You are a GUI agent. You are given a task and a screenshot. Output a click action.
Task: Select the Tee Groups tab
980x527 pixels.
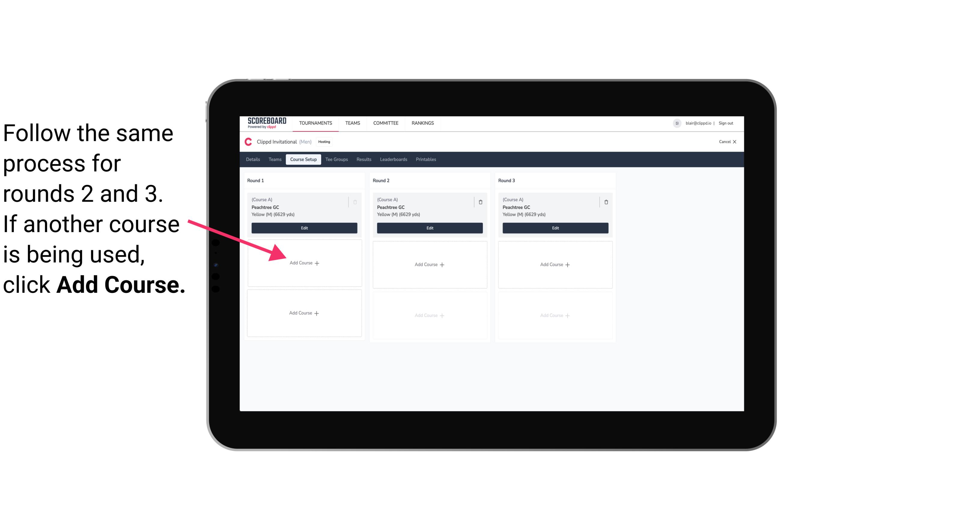[337, 159]
